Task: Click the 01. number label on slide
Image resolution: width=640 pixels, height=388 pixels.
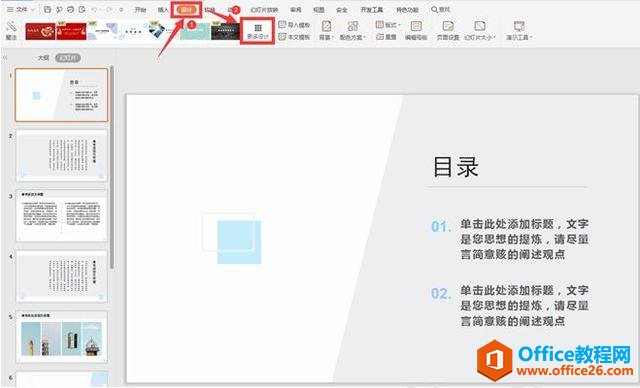Action: 441,226
